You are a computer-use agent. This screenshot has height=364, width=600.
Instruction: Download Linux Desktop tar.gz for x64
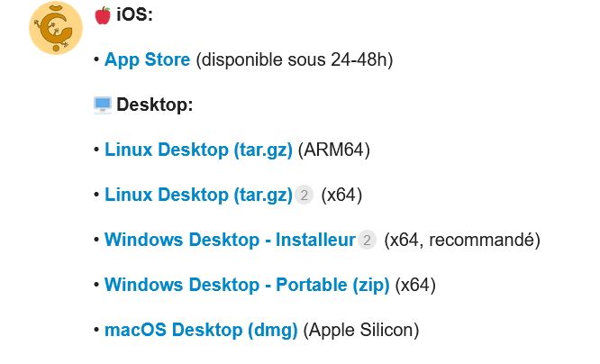[x=198, y=195]
